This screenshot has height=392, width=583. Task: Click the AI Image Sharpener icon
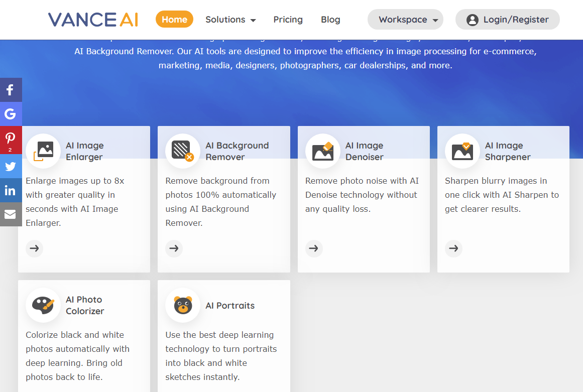click(x=462, y=151)
